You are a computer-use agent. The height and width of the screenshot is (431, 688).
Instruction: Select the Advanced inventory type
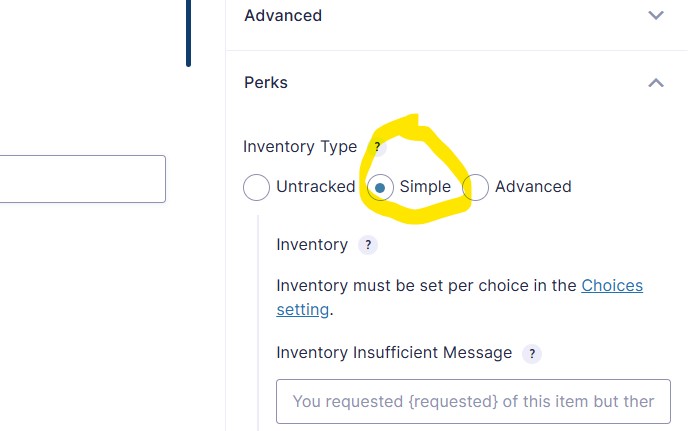pyautogui.click(x=476, y=187)
